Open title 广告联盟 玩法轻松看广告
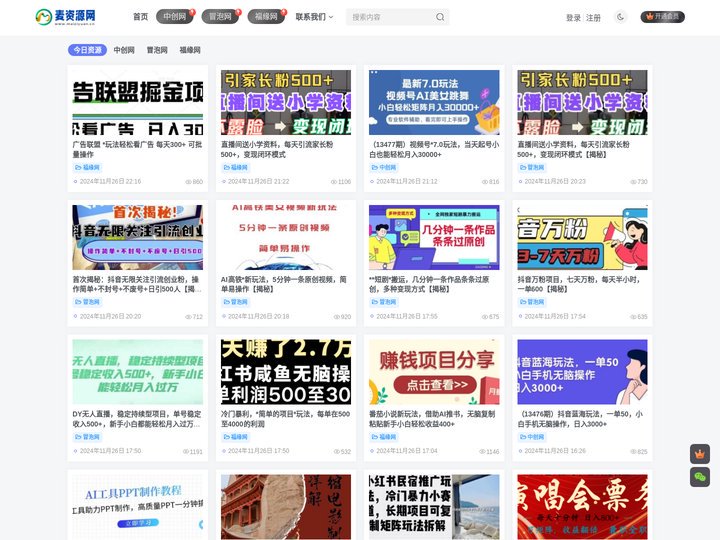Viewport: 720px width, 540px height. pyautogui.click(x=137, y=149)
